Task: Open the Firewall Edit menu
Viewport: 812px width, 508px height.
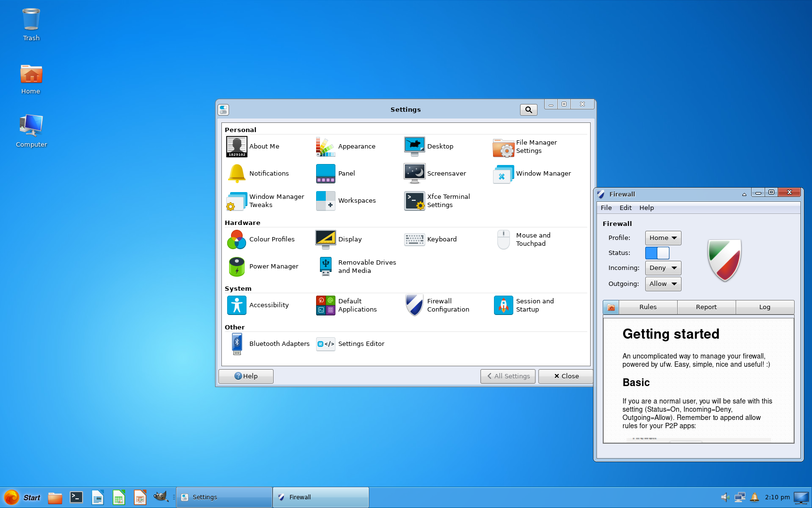Action: [625, 208]
